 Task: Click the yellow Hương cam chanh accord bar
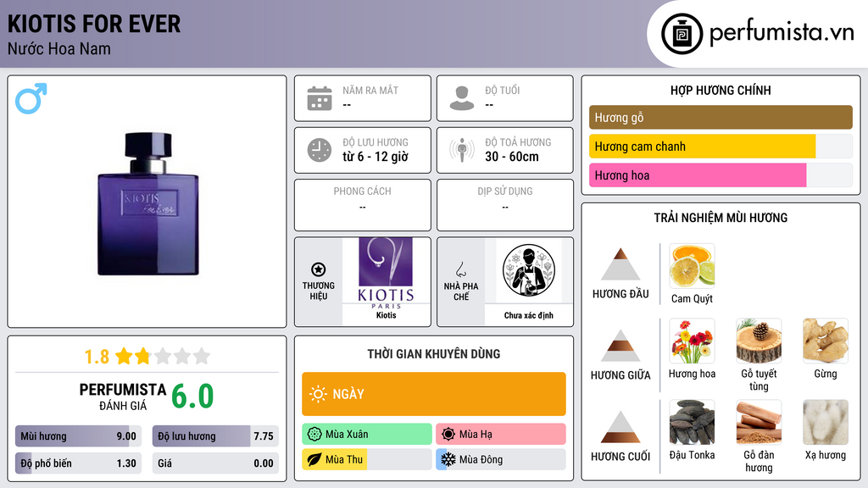[x=721, y=147]
